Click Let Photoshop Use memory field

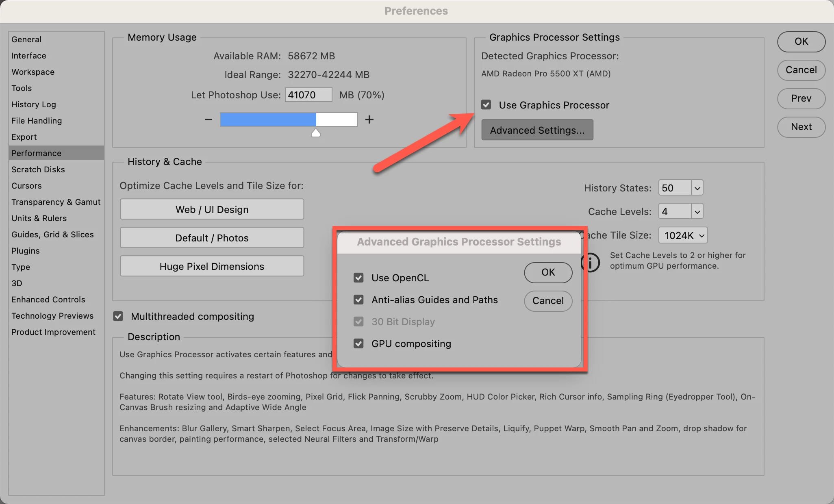tap(308, 95)
